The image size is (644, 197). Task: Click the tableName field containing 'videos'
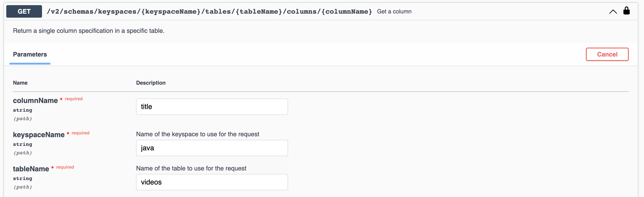point(212,182)
